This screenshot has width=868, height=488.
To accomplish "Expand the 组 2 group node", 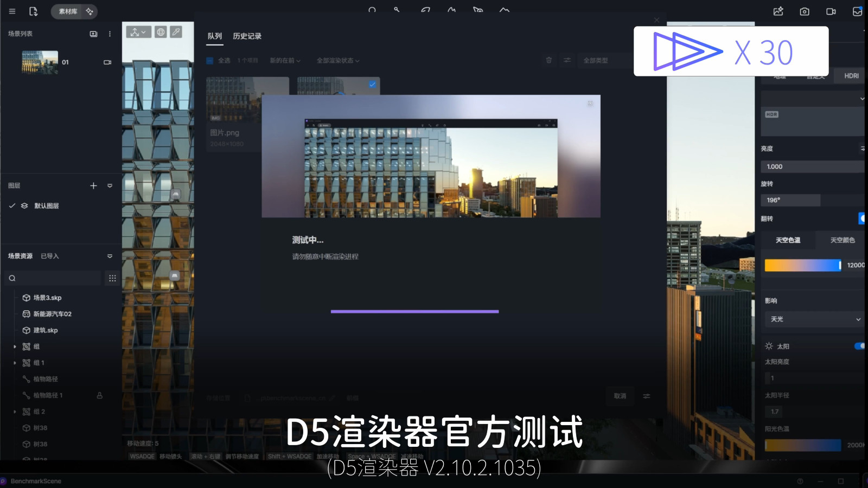I will [15, 412].
